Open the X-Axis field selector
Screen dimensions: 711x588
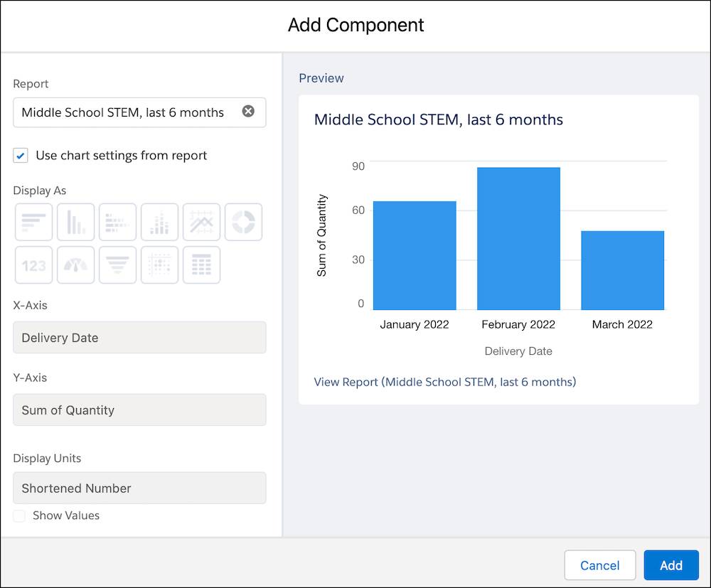click(139, 338)
